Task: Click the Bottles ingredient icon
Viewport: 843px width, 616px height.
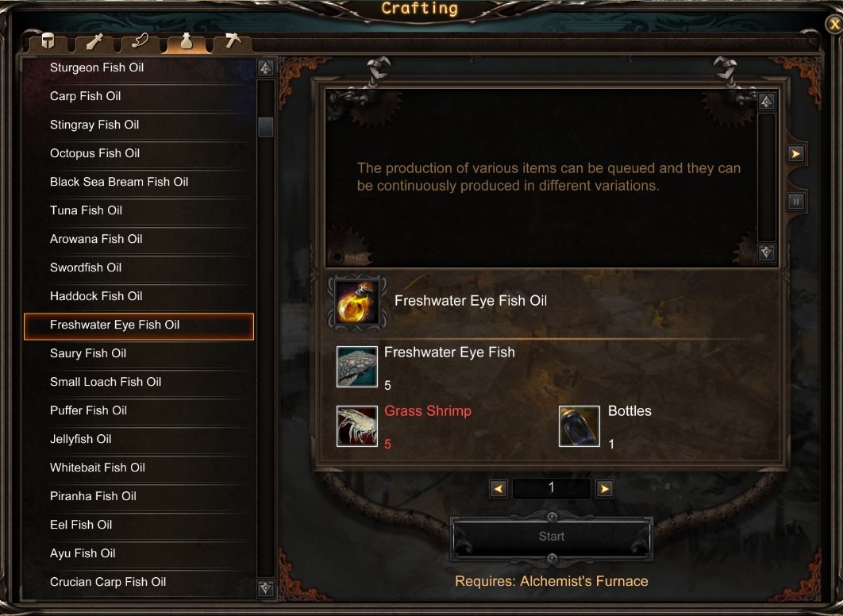Action: tap(579, 426)
